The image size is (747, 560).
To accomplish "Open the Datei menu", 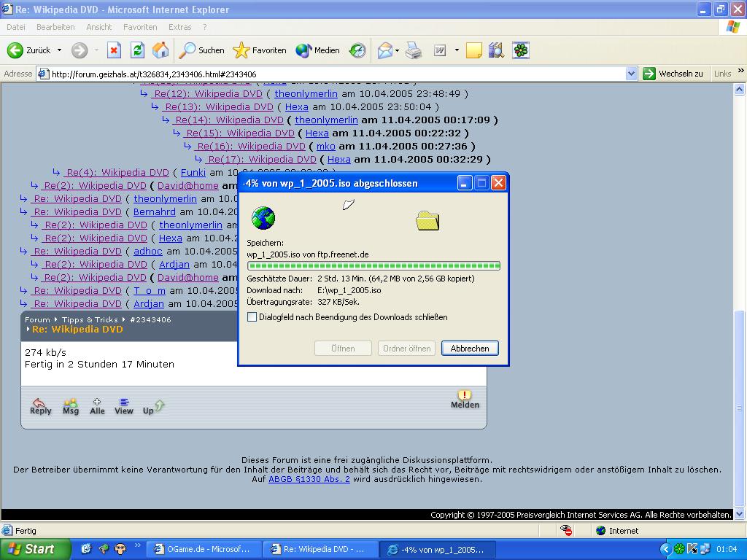I will coord(16,27).
